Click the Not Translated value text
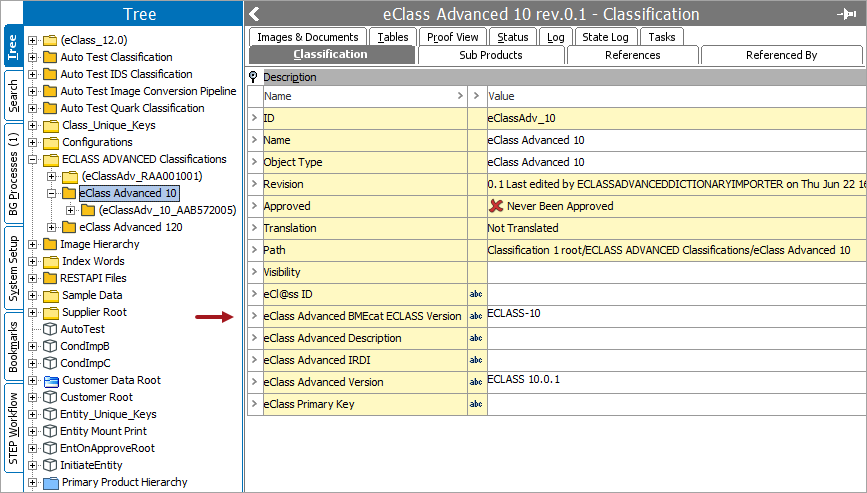 click(523, 228)
